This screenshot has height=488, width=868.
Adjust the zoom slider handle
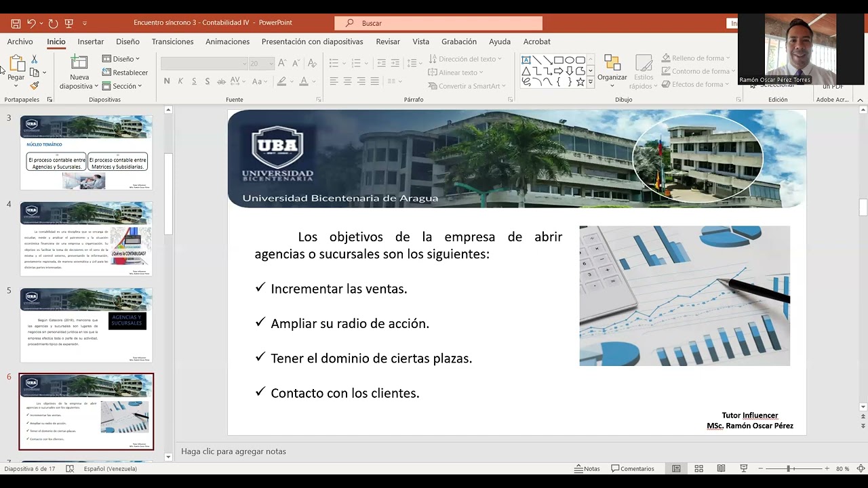[789, 468]
